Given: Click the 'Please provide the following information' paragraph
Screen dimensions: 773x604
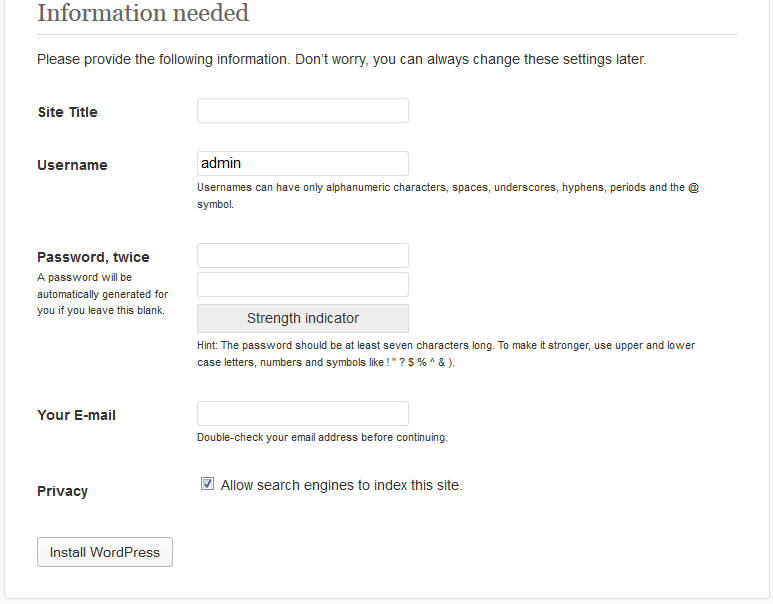Looking at the screenshot, I should click(341, 59).
